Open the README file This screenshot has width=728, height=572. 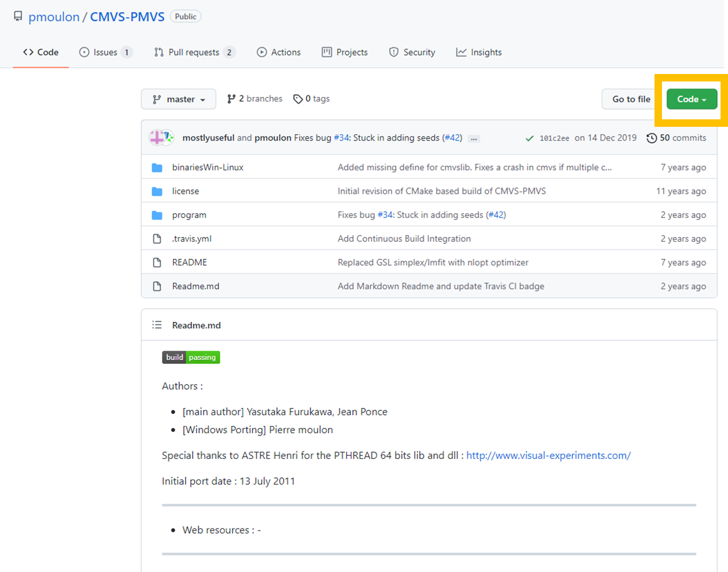189,262
